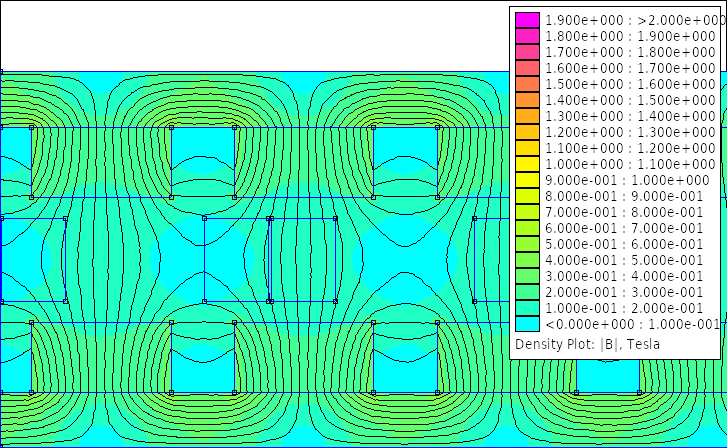Select legend text '9.000e-001 : 1.000e+000'

(627, 180)
